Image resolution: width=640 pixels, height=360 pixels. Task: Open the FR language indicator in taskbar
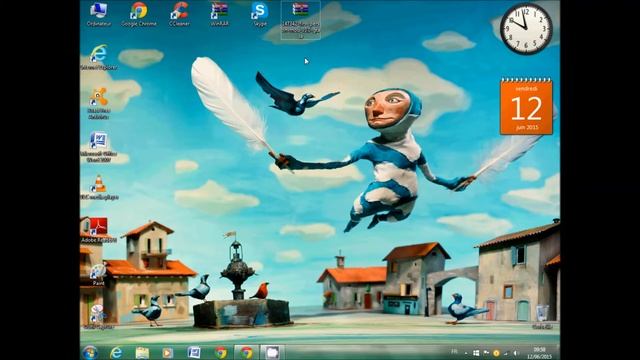(x=454, y=352)
